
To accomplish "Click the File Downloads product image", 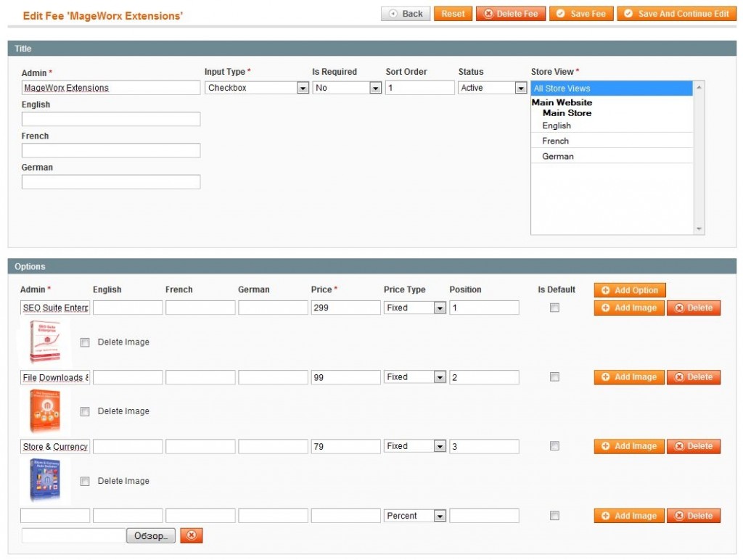I will [45, 411].
